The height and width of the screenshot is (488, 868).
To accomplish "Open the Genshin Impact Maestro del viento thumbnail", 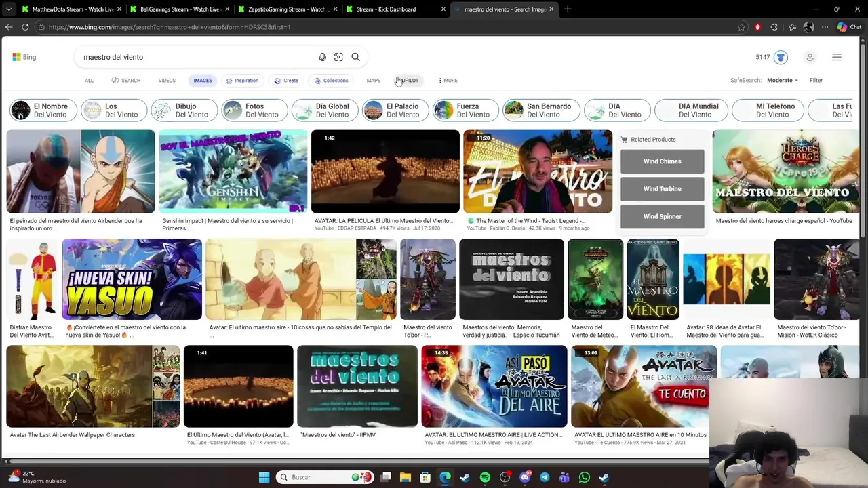I will 233,171.
